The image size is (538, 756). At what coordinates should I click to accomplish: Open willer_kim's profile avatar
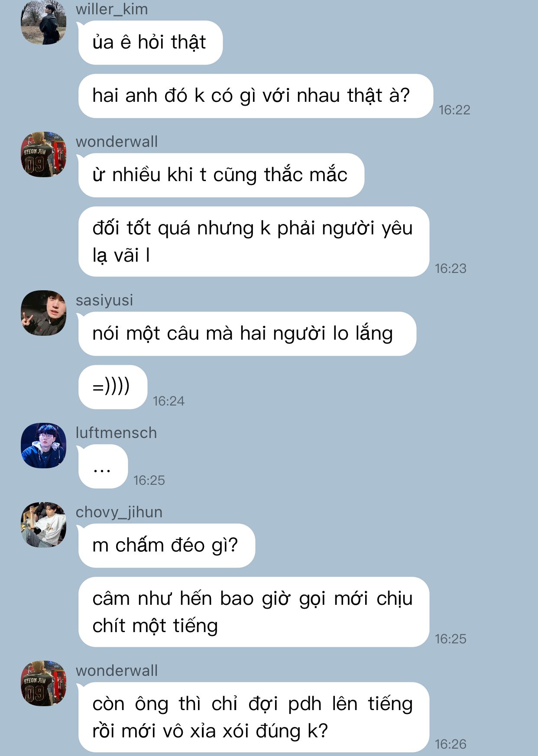point(43,22)
